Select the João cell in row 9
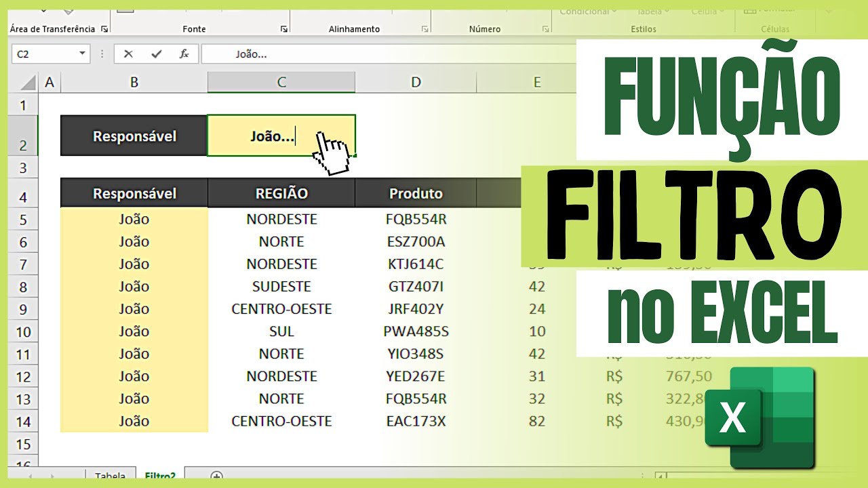This screenshot has height=488, width=868. pos(134,308)
